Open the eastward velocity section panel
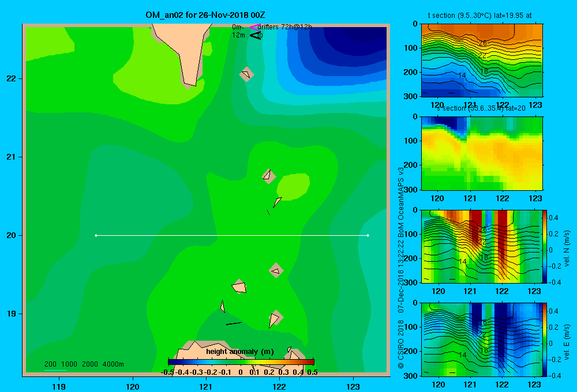Viewport: 577px width, 392px height. pyautogui.click(x=482, y=339)
